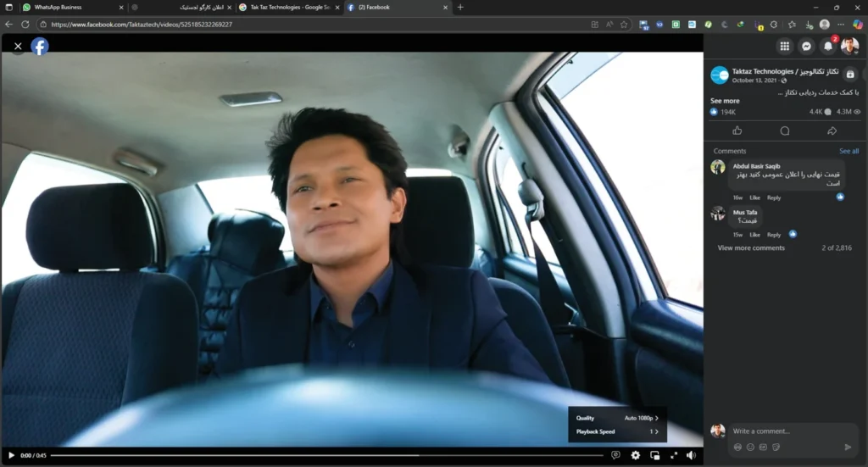Click View more comments

(751, 247)
